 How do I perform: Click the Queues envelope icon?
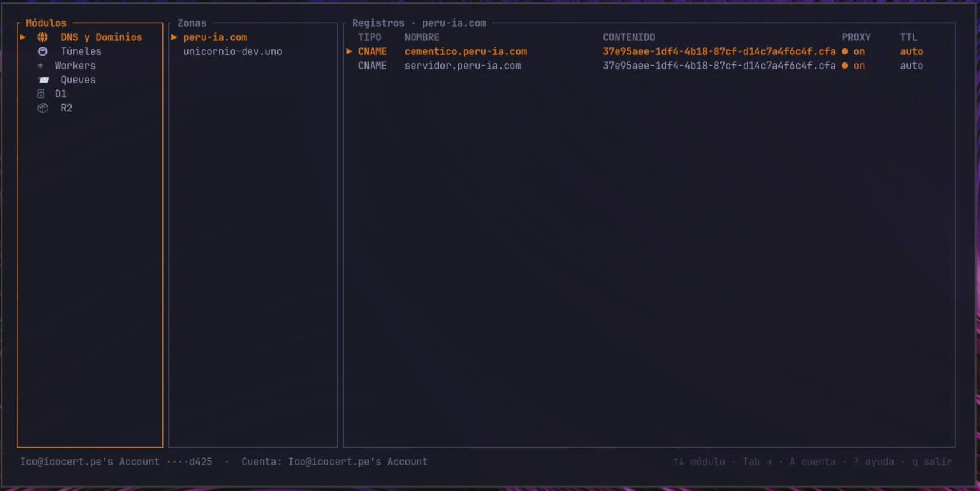tap(43, 80)
